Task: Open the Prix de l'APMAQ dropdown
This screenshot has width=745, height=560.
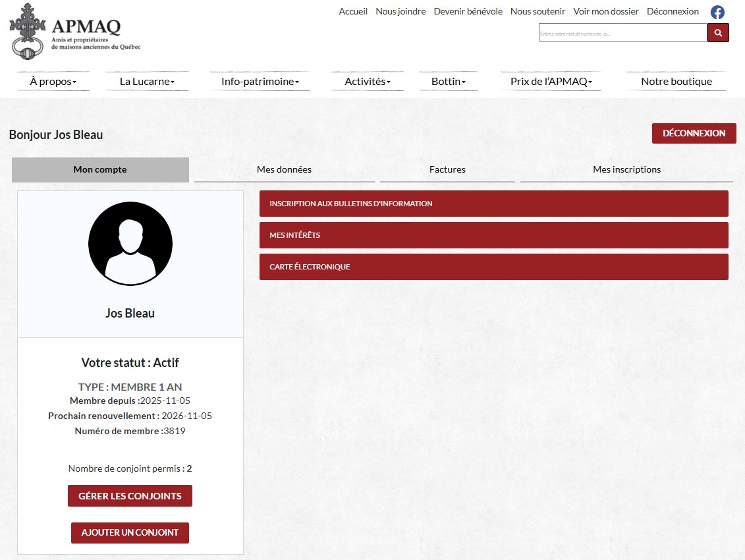Action: (x=551, y=82)
